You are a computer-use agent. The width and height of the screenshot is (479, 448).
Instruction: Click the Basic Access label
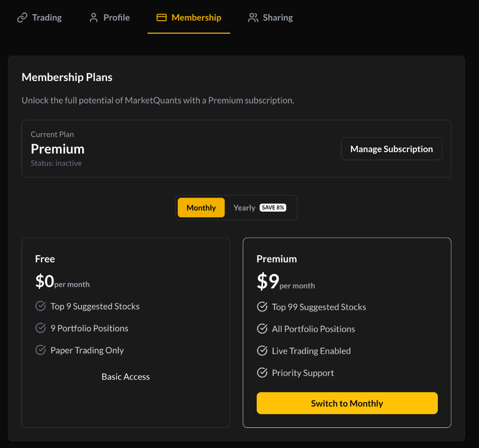(125, 377)
